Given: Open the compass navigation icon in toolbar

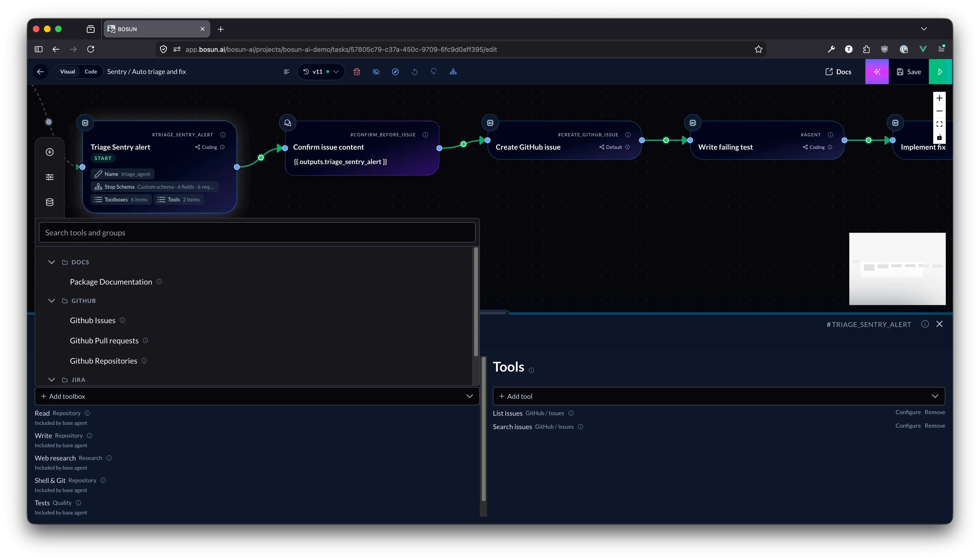Looking at the screenshot, I should 395,72.
